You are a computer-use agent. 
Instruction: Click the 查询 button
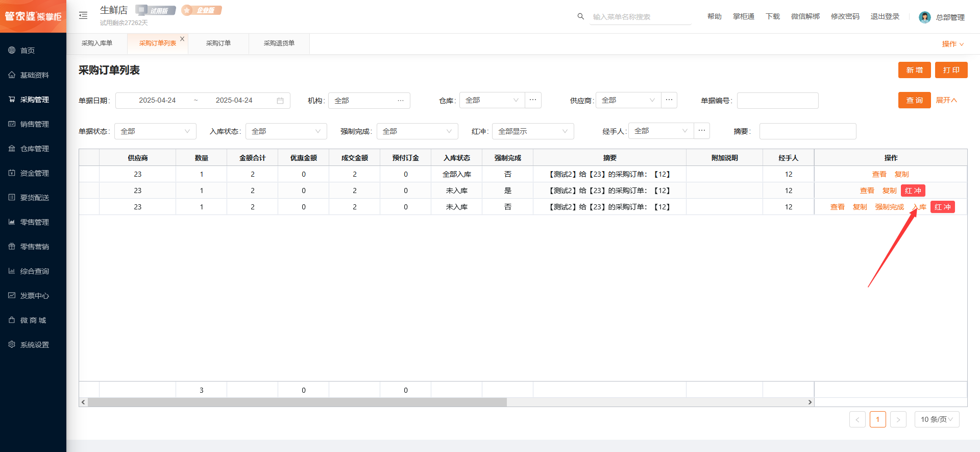click(x=915, y=100)
